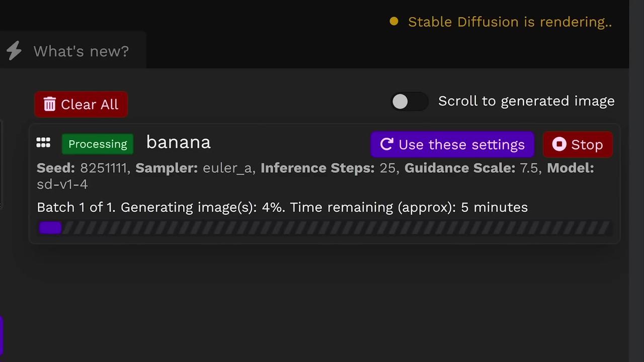Click the Scroll to generated image label
644x362 pixels.
coord(526,101)
